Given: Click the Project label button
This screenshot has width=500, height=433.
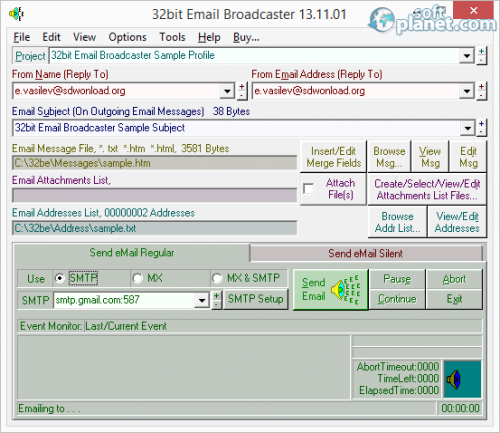Looking at the screenshot, I should [30, 56].
